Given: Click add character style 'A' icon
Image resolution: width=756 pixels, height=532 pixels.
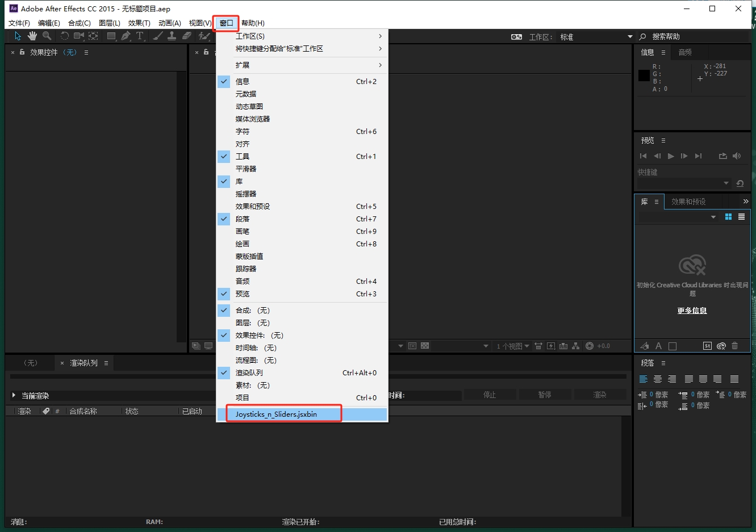Looking at the screenshot, I should 658,346.
